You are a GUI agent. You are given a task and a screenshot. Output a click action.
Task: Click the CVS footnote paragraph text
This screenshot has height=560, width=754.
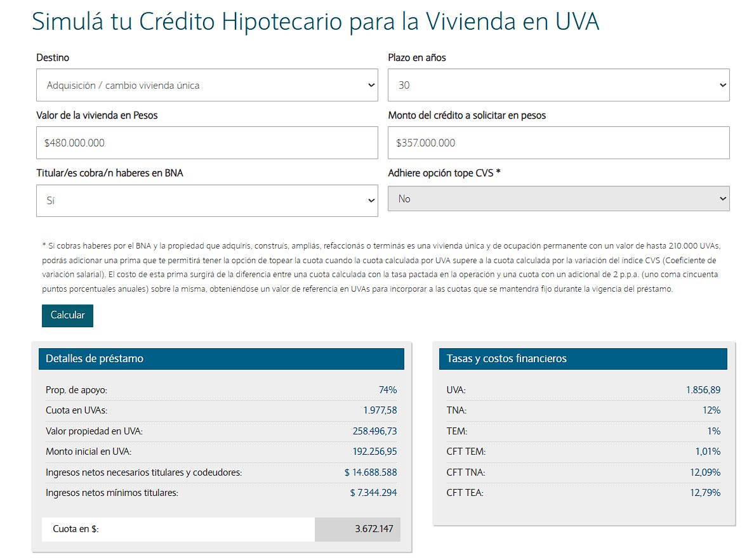tap(381, 267)
